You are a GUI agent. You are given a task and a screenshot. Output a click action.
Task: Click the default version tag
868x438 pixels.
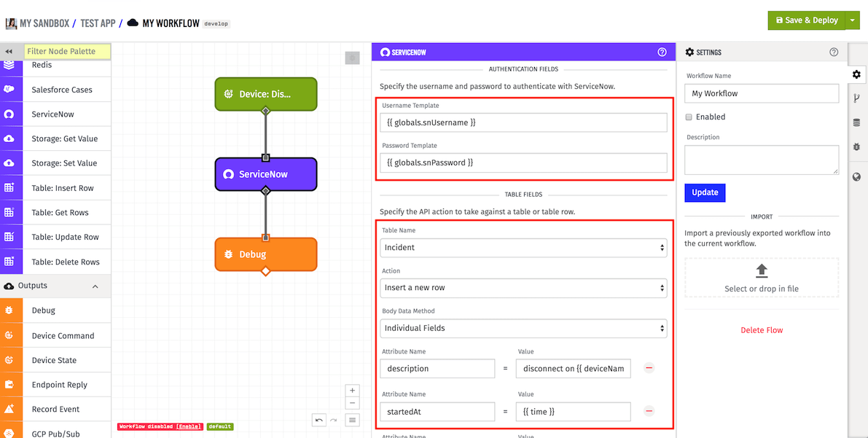coord(220,427)
